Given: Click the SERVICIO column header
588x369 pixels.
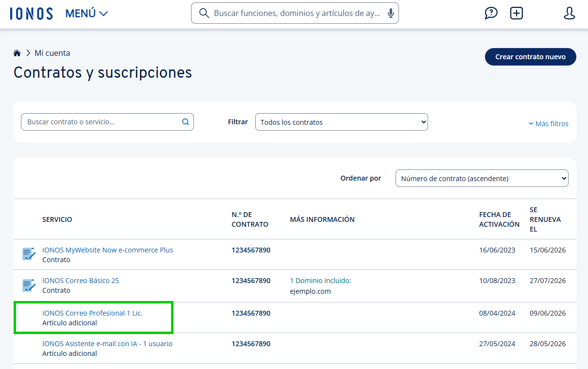Looking at the screenshot, I should pyautogui.click(x=57, y=219).
